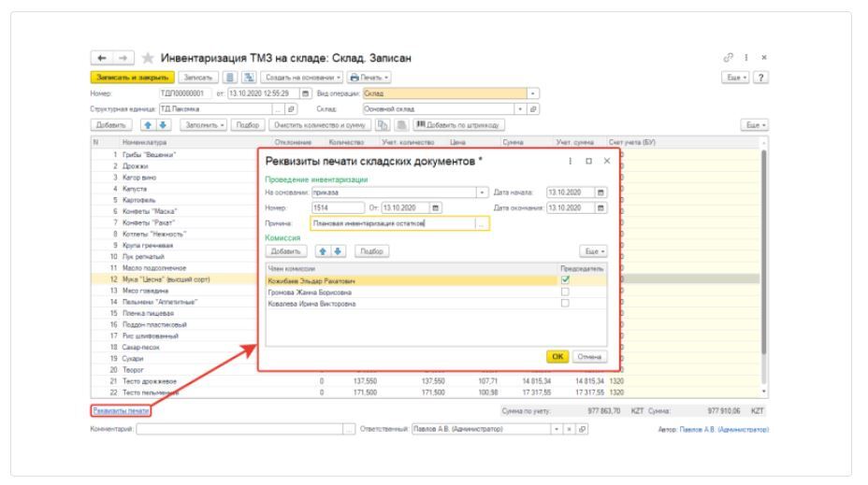Viewport: 868px width, 485px height.
Task: Open Склад item with open icon
Action: click(533, 109)
